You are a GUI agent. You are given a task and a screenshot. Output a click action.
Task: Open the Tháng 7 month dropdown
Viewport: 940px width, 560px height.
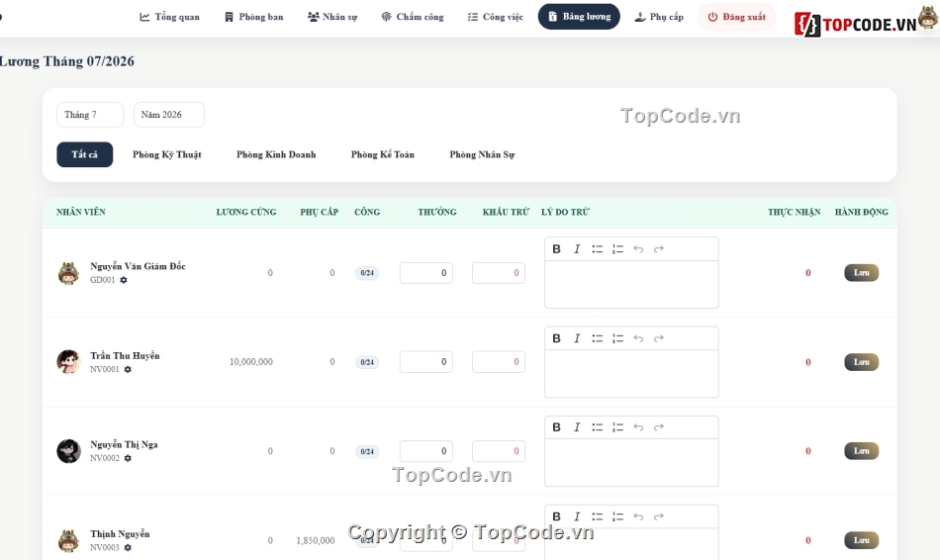pos(90,115)
